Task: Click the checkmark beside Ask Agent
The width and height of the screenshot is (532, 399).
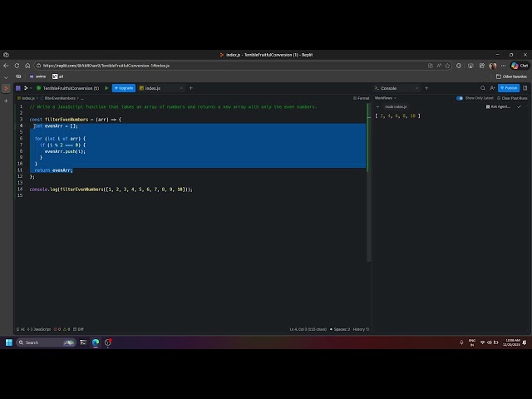Action: pyautogui.click(x=519, y=106)
